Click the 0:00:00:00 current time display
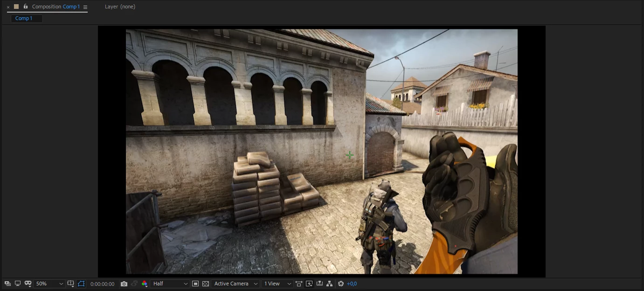The height and width of the screenshot is (291, 644). point(102,284)
